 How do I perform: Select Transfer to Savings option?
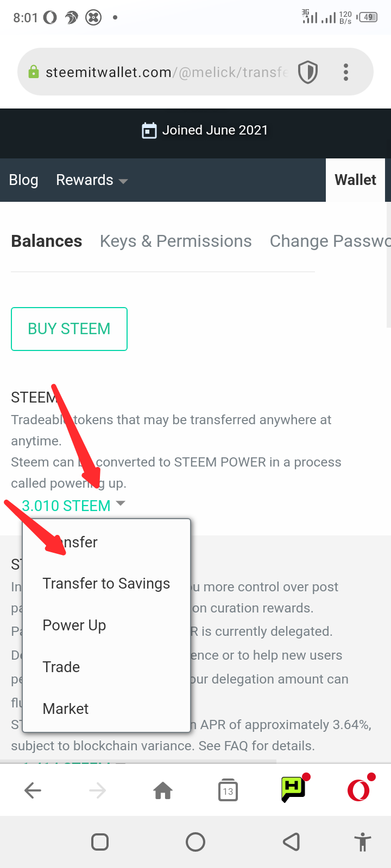[106, 584]
